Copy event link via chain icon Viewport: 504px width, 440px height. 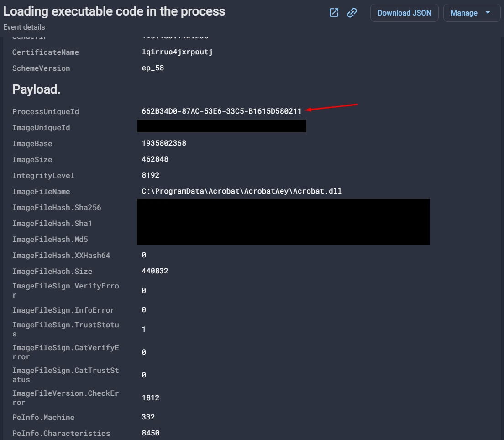tap(352, 13)
